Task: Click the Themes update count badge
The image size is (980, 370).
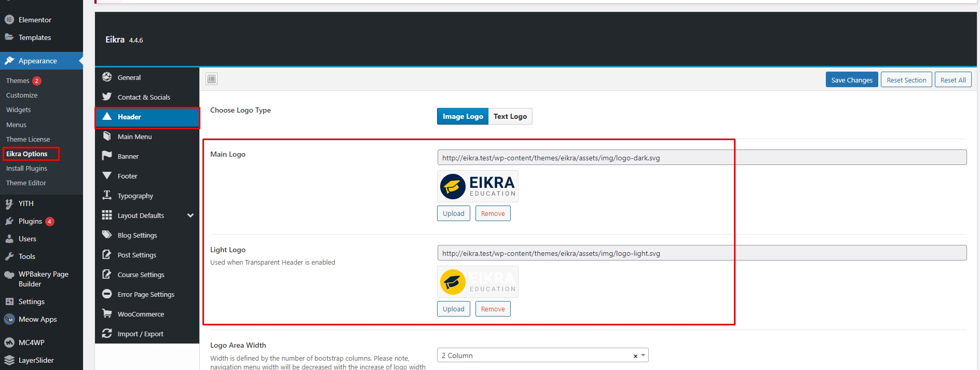Action: [x=37, y=81]
